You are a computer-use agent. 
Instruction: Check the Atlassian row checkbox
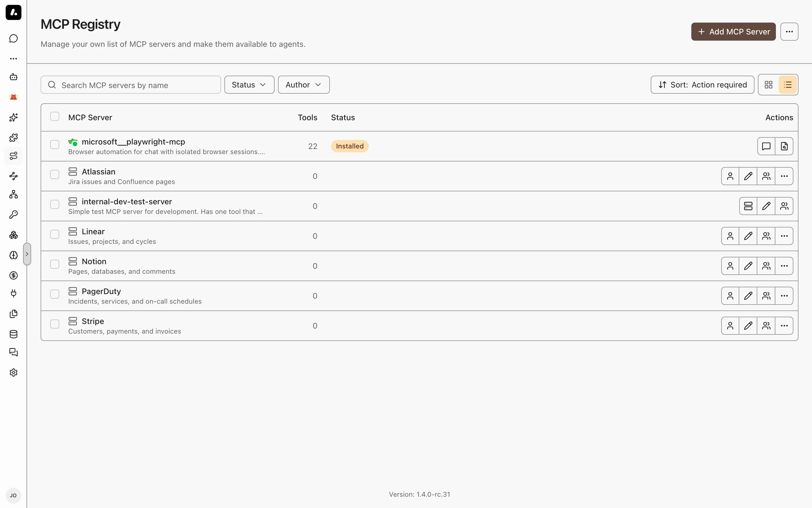(x=55, y=174)
